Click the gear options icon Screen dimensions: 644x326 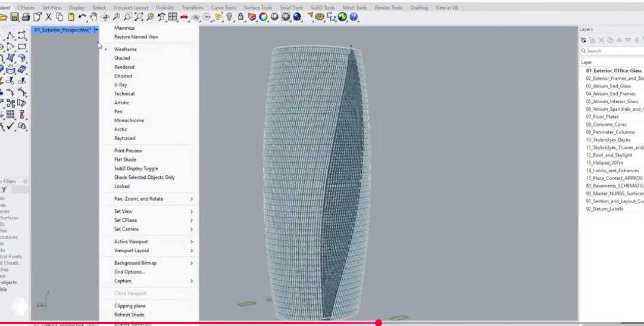320,17
